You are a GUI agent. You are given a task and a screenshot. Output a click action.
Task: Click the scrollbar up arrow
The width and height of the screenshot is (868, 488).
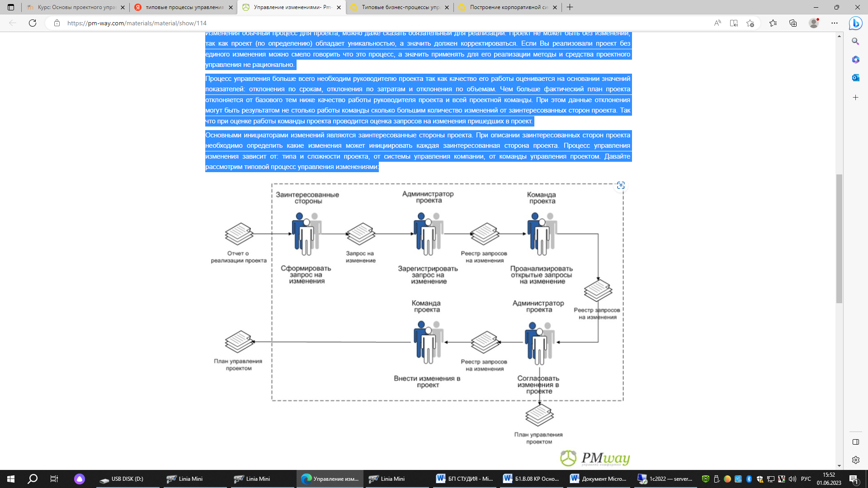(x=839, y=36)
